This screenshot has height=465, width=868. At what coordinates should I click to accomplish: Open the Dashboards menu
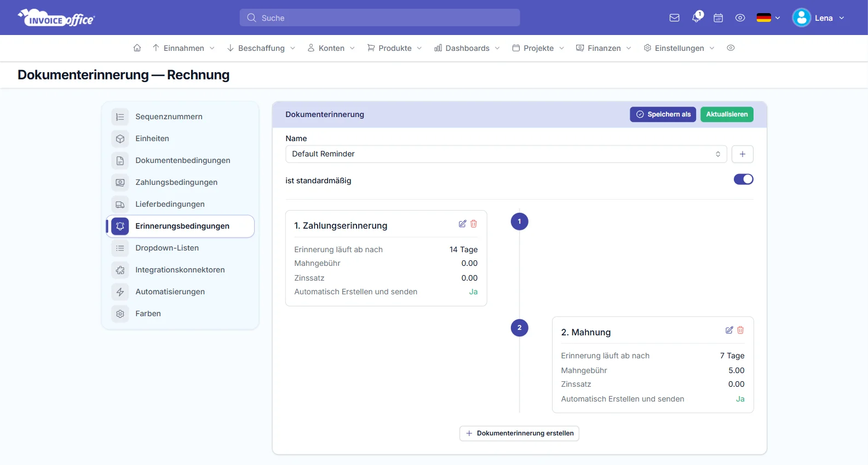coord(467,48)
